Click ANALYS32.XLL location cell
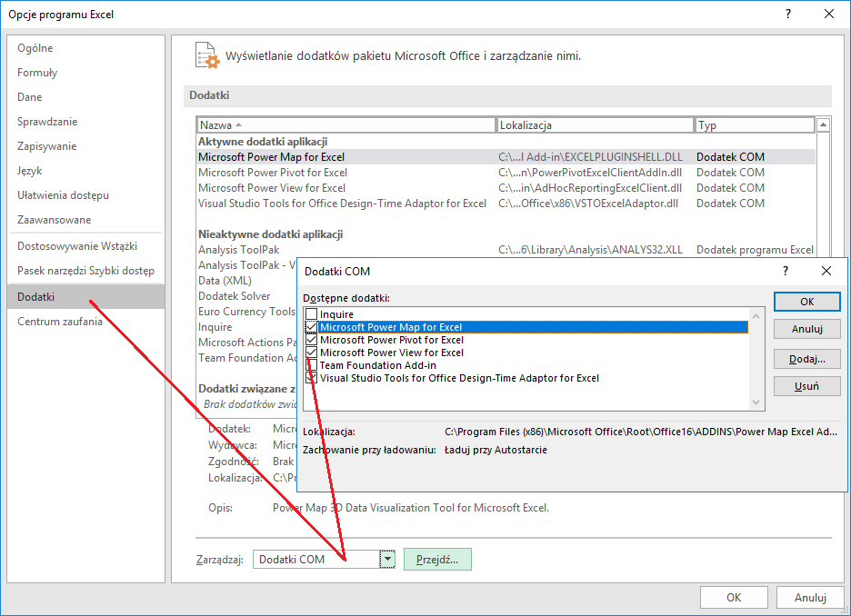 click(590, 250)
